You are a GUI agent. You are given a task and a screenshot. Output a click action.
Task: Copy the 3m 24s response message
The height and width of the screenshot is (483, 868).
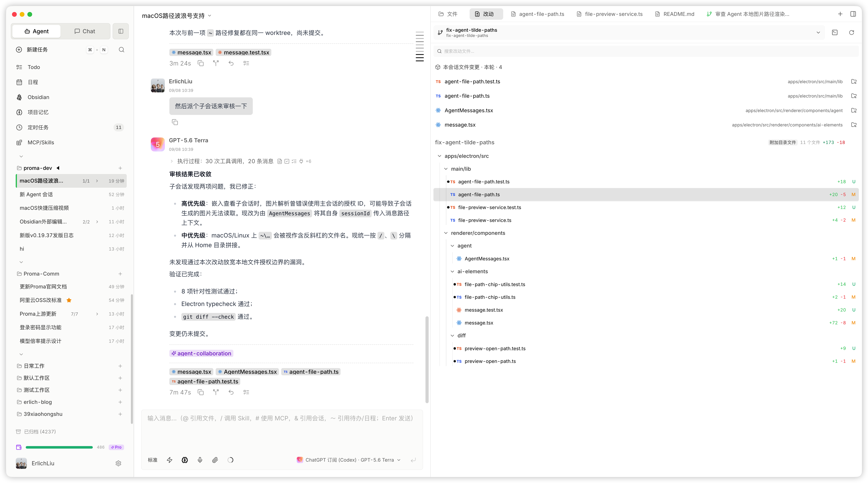click(x=201, y=63)
